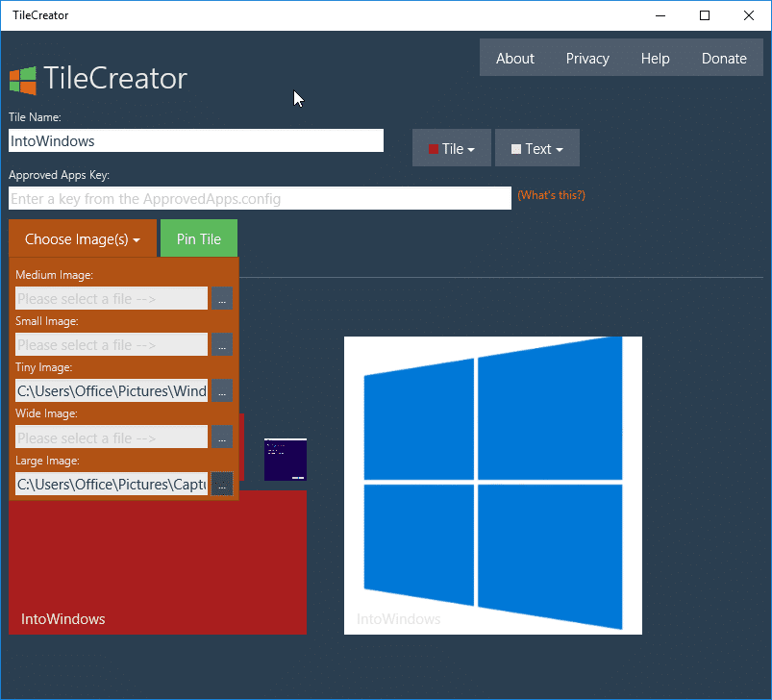772x700 pixels.
Task: Open the Privacy page
Action: click(587, 58)
